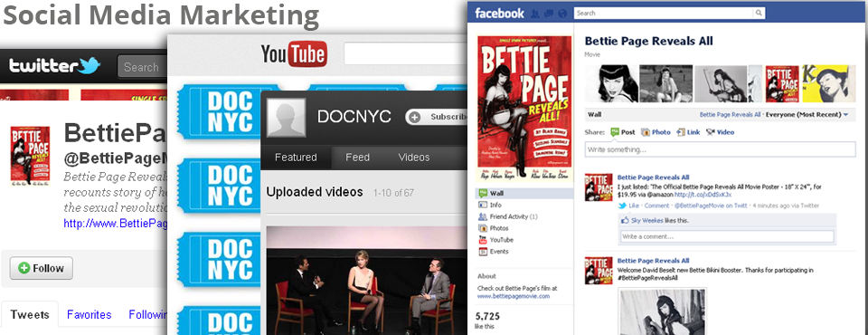Click author name on Welcome David Beselt post

pos(653,261)
